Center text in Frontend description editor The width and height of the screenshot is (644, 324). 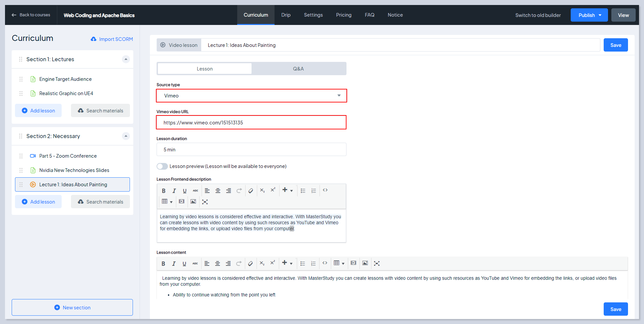[x=218, y=191]
